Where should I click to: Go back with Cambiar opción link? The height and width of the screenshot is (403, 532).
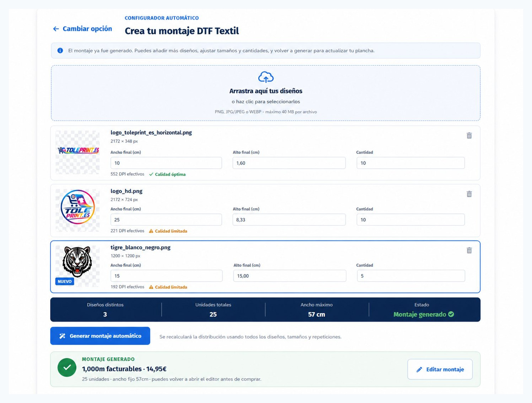(x=82, y=29)
